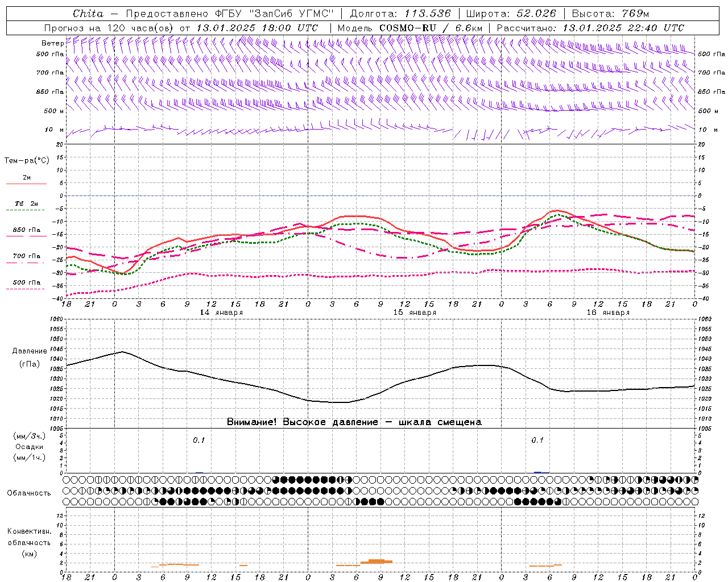
Task: Click the blue precipitation bar on 16 января
Action: pyautogui.click(x=538, y=472)
